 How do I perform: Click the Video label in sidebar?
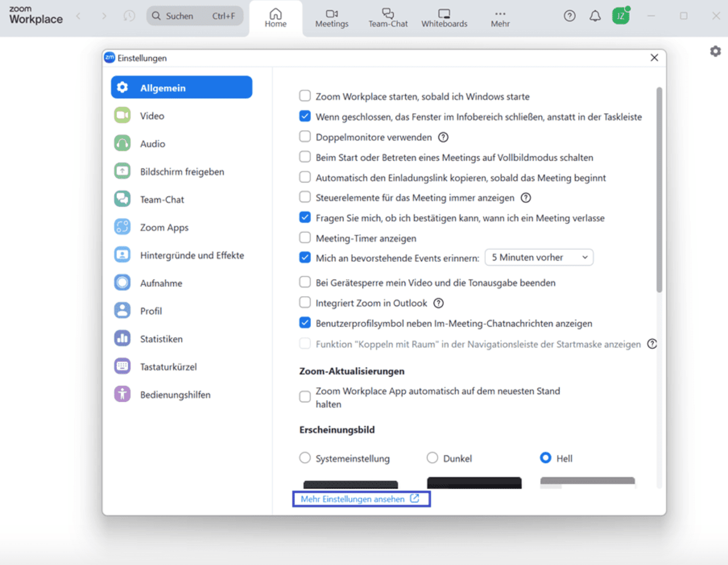point(152,116)
